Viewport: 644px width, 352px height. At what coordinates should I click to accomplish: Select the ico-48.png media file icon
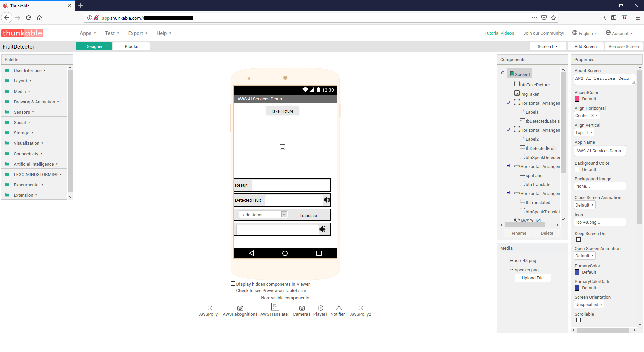pos(512,260)
